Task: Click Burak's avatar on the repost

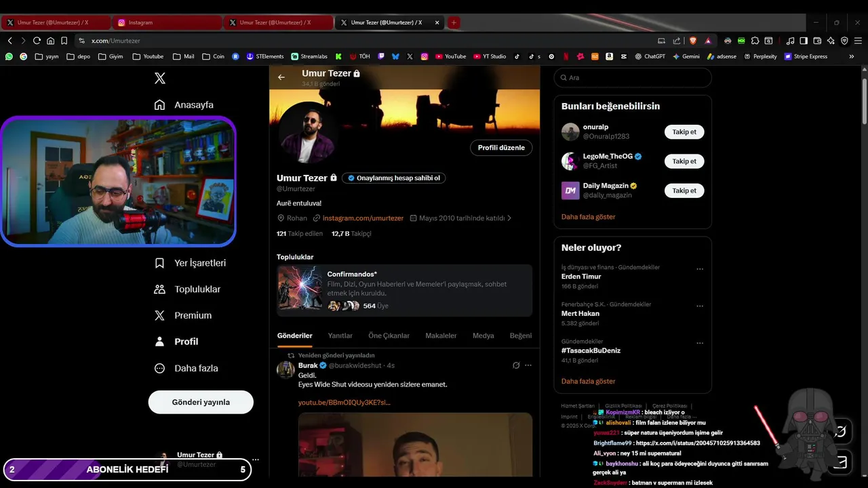Action: 285,369
